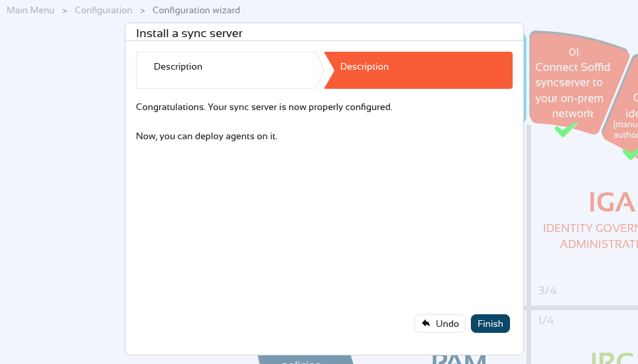Click the Congratulations message text
Image resolution: width=638 pixels, height=364 pixels.
[264, 107]
